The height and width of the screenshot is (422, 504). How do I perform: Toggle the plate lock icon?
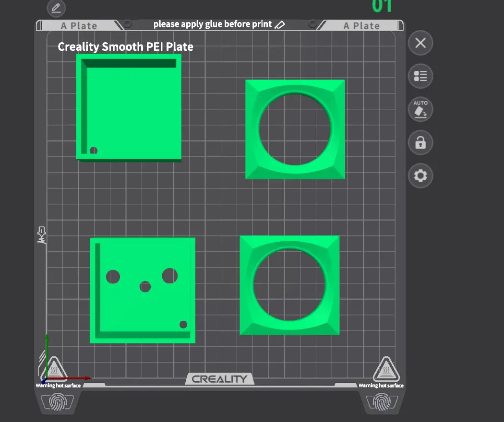click(x=420, y=142)
